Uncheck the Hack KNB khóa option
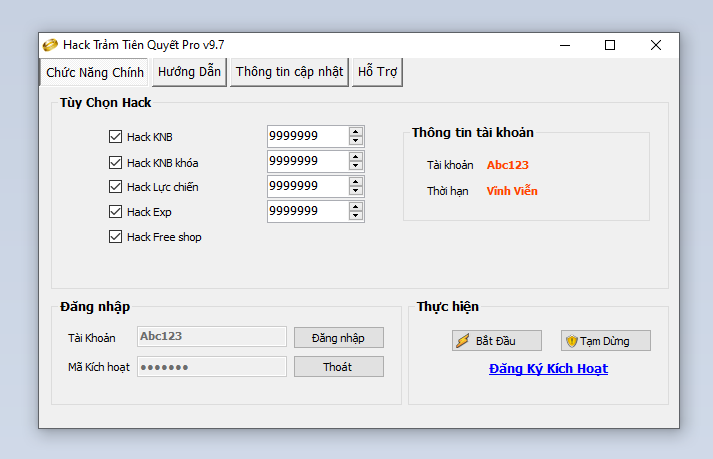Viewport: 713px width, 459px height. [115, 162]
